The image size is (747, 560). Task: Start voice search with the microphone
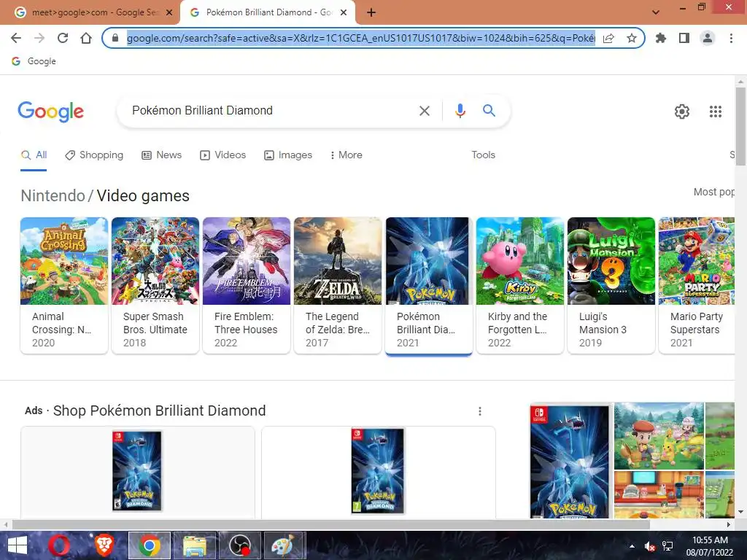pyautogui.click(x=460, y=111)
